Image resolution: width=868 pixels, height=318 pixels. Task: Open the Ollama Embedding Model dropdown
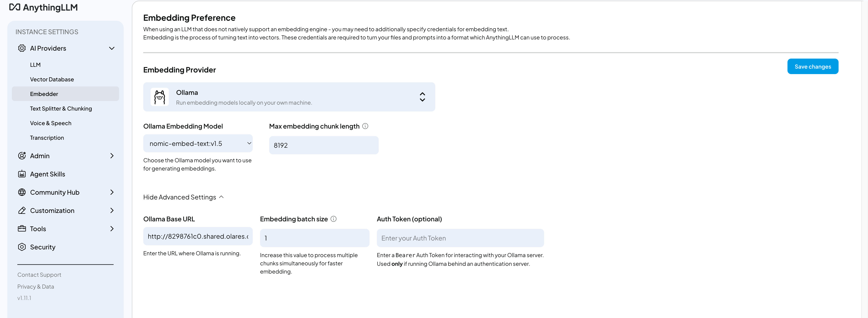[198, 143]
